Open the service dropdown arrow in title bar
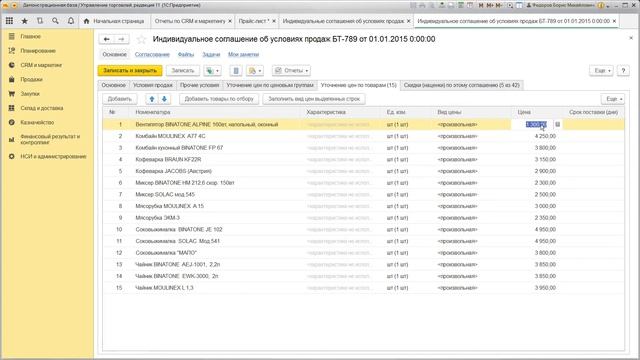The image size is (640, 360). click(x=608, y=5)
